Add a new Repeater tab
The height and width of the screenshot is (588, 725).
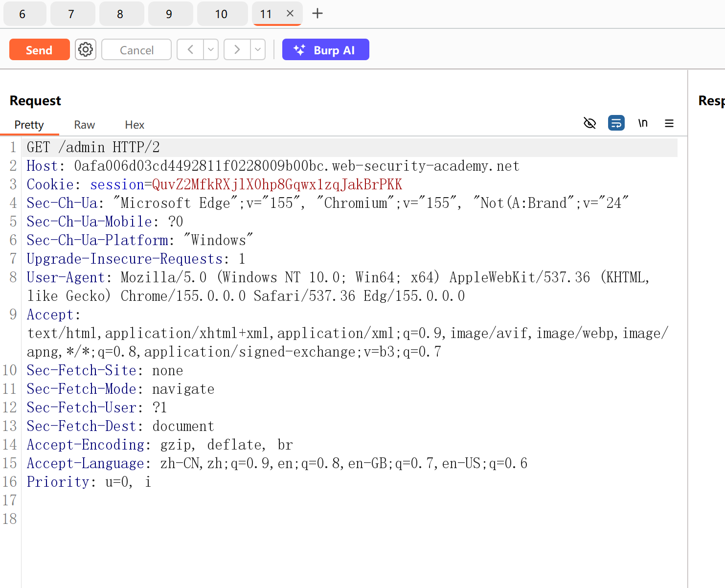coord(317,14)
